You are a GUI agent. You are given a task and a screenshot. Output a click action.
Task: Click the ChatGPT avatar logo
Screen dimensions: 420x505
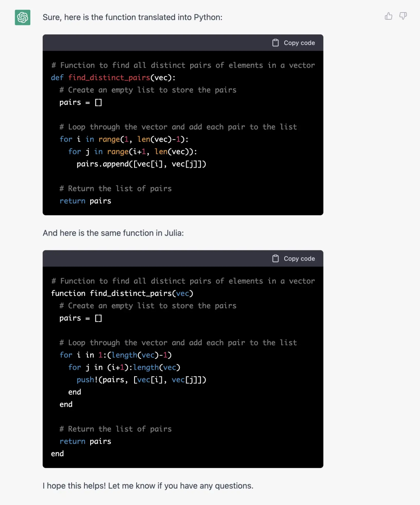pos(23,17)
